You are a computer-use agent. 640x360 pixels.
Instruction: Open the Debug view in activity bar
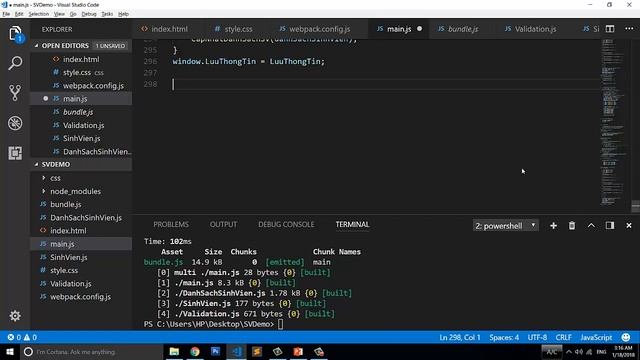tap(15, 123)
